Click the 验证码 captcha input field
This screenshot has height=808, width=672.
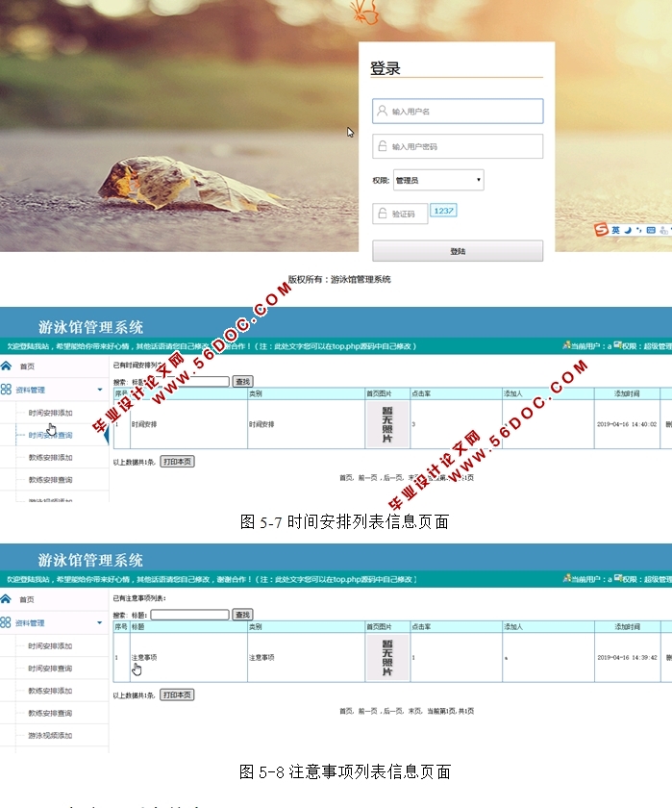[x=400, y=215]
